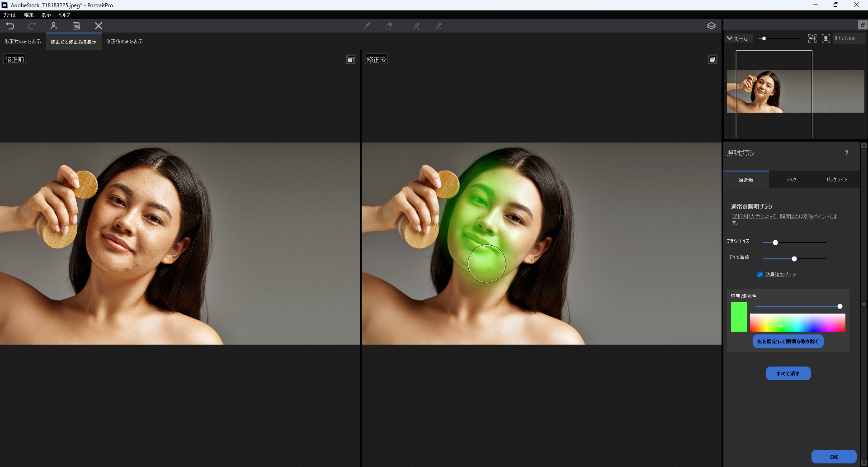Viewport: 868px width, 467px height.
Task: Maximize the 修正後 pane view
Action: coord(712,59)
